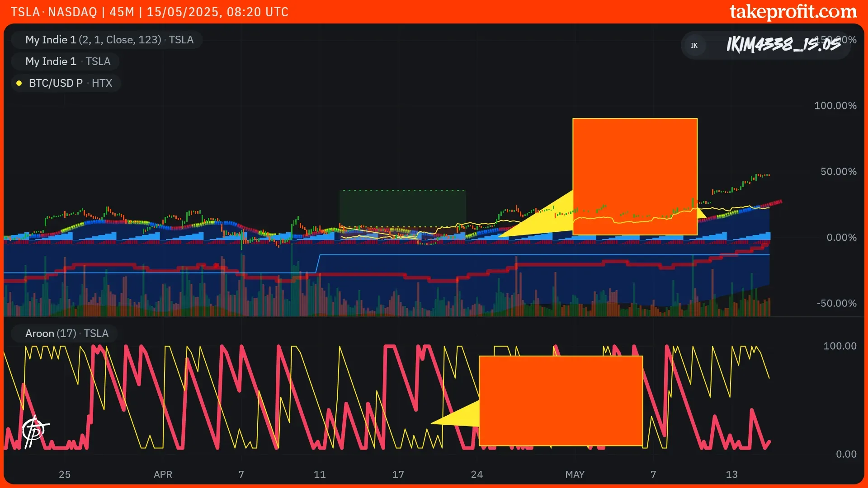Click the IKIM4338_15.05 username badge
Viewport: 868px width, 488px height.
coord(783,44)
